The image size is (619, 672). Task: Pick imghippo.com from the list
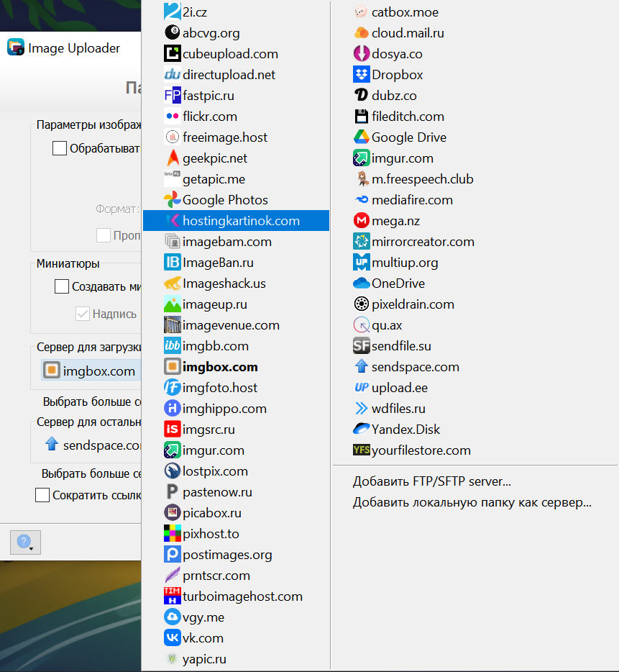(x=236, y=409)
